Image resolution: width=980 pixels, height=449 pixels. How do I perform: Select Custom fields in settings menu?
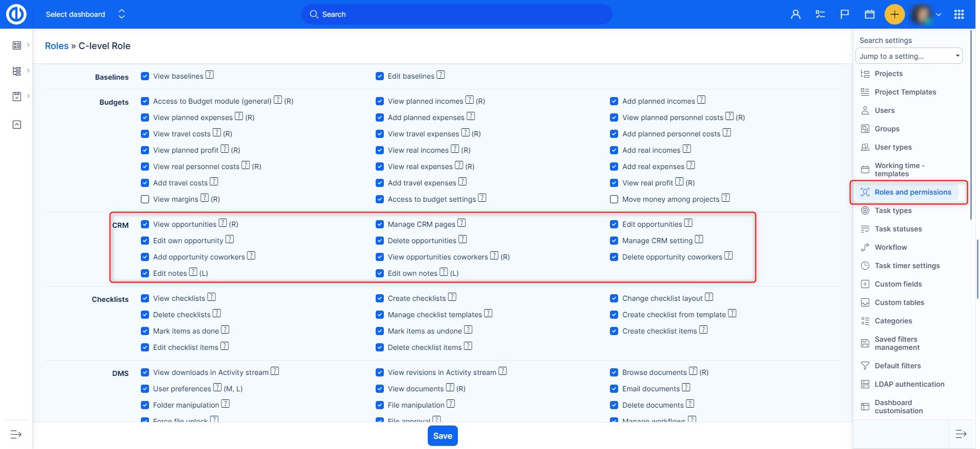pyautogui.click(x=898, y=284)
